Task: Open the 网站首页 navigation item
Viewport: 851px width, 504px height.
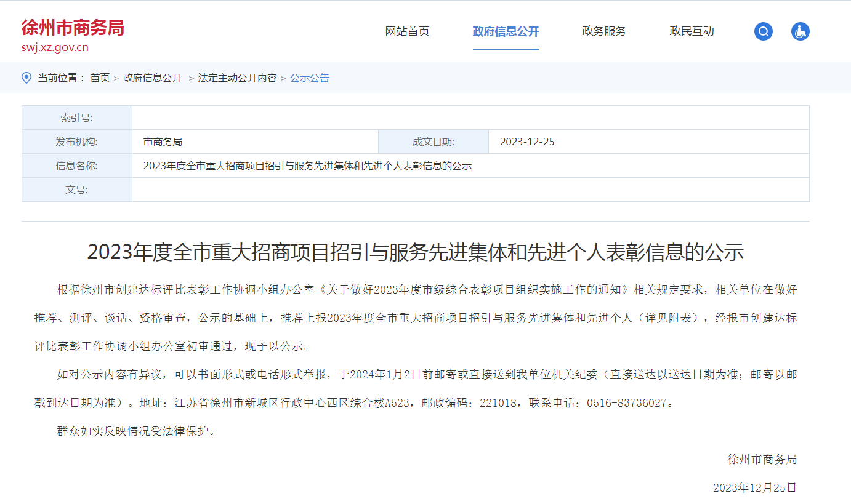Action: (407, 31)
